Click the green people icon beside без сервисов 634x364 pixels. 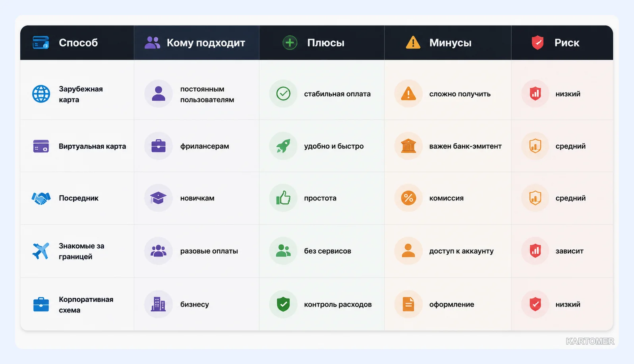[283, 251]
